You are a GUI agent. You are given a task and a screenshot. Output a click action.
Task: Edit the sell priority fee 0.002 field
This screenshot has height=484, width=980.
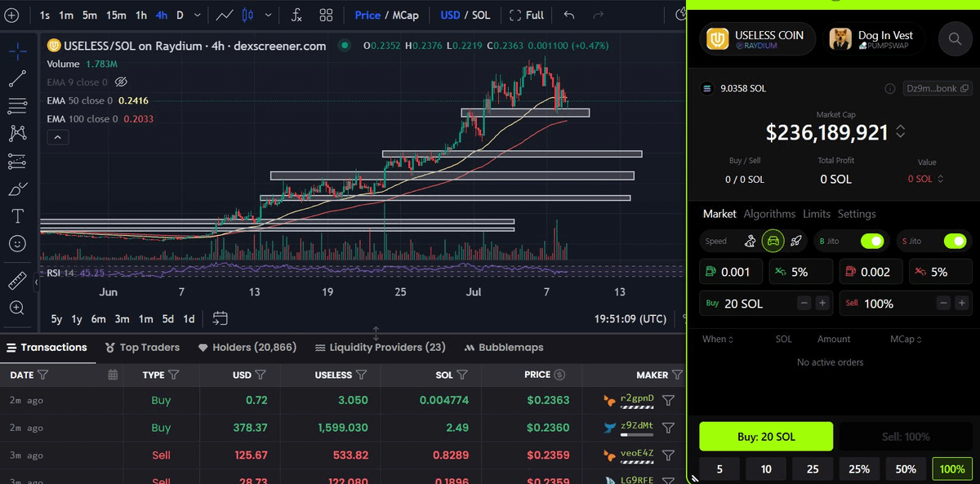(871, 272)
